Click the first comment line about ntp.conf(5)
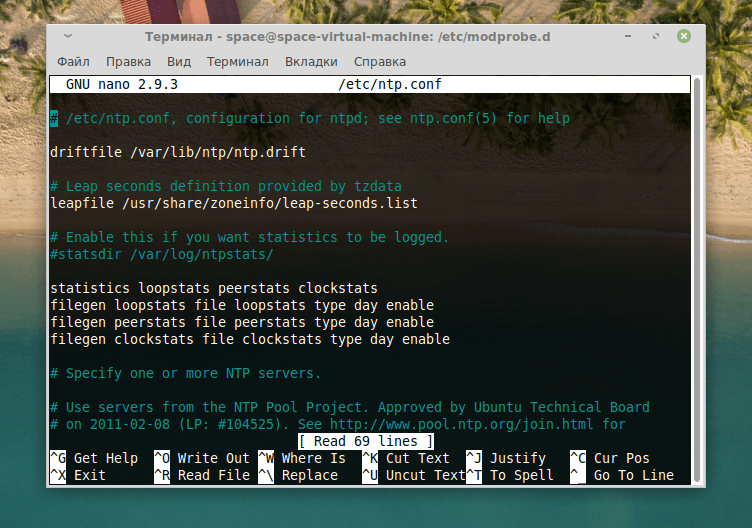This screenshot has height=528, width=752. click(310, 118)
